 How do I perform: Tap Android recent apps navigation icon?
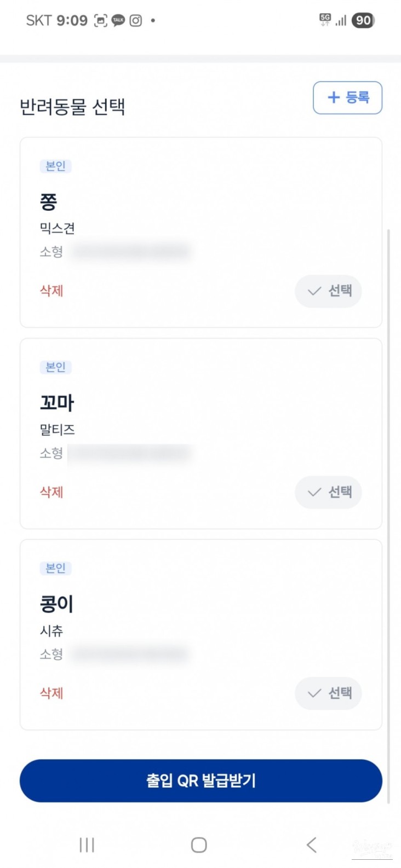pos(87,844)
